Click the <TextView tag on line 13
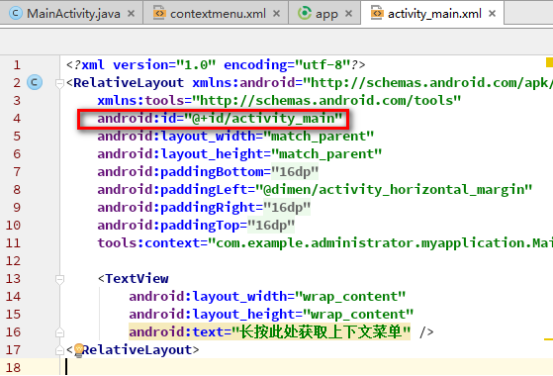 133,279
